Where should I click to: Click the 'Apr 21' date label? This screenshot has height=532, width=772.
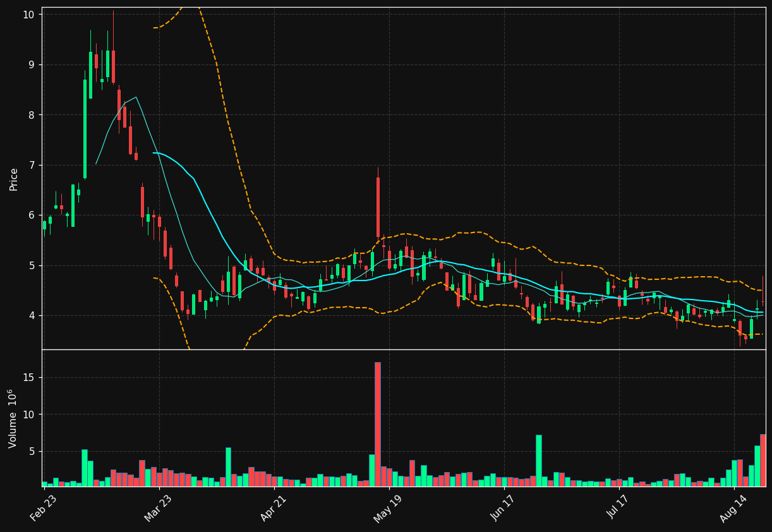[x=273, y=509]
